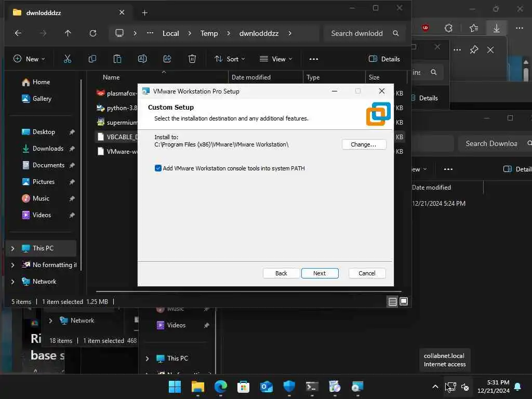The image size is (532, 399).
Task: Select the plasmafox file
Action: coord(117,93)
